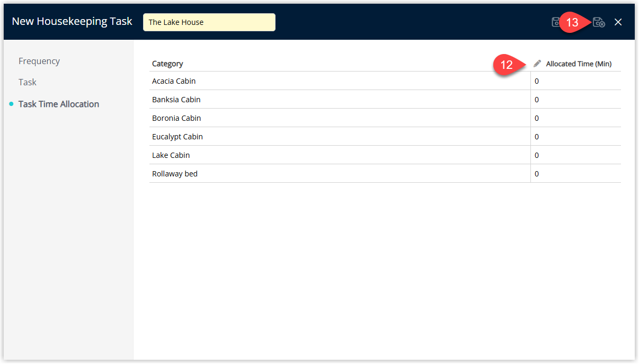Click allocated time value for Lake Cabin
Viewport: 639px width, 364px height.
576,155
